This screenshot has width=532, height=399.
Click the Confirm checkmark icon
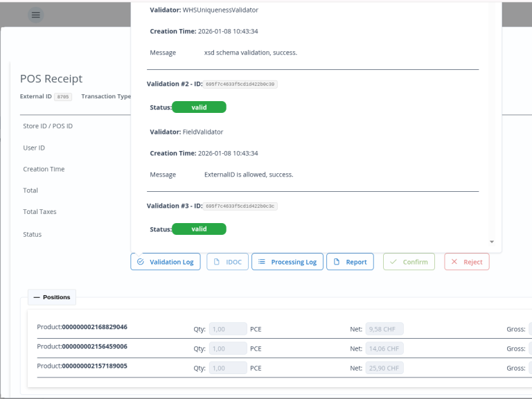pos(393,262)
